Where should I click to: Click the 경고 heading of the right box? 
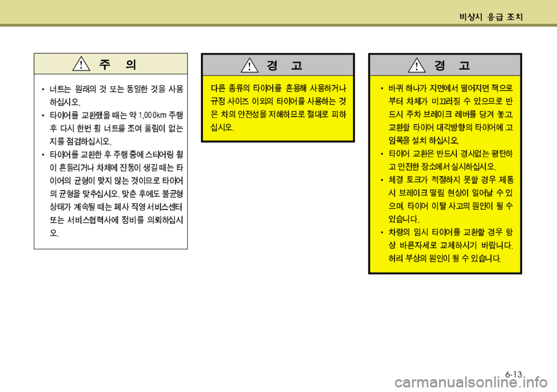click(452, 66)
